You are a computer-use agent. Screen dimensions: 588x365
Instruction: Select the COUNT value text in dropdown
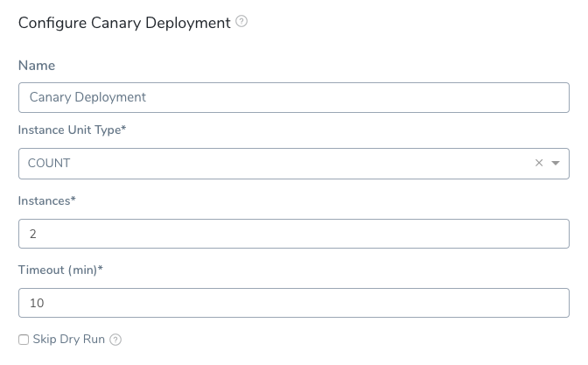[49, 163]
